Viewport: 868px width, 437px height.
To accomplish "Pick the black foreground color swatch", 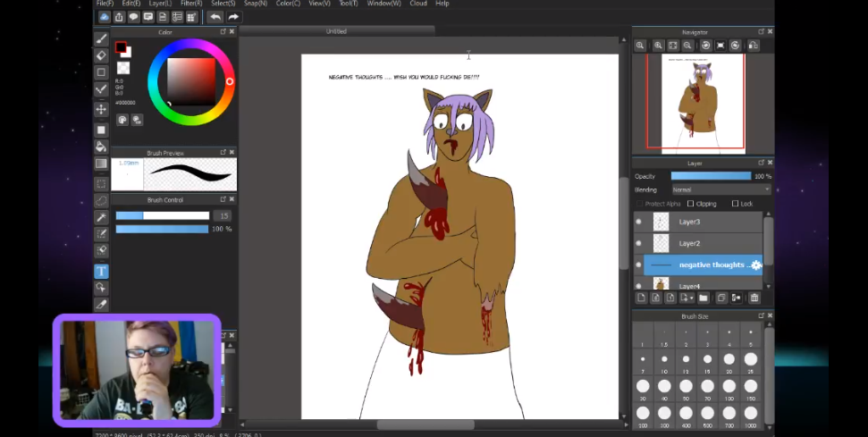I will 120,47.
